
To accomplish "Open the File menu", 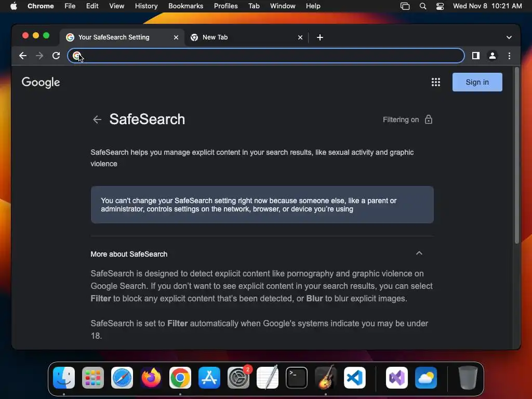I will coord(70,6).
